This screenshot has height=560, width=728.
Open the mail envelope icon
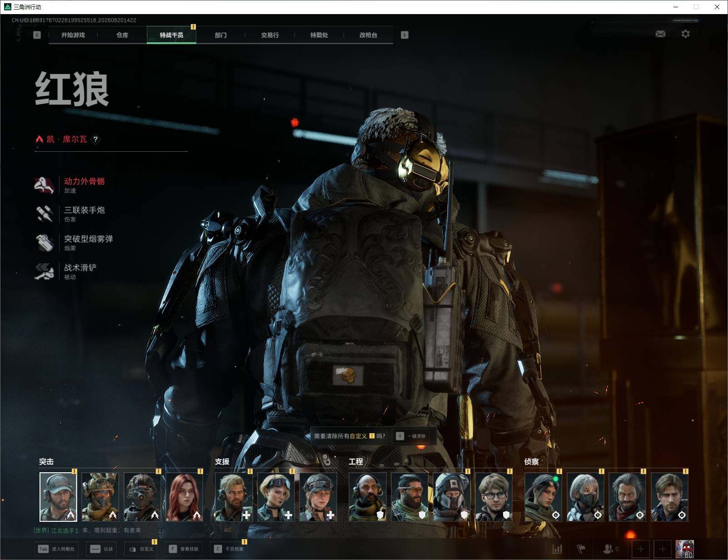(x=660, y=34)
